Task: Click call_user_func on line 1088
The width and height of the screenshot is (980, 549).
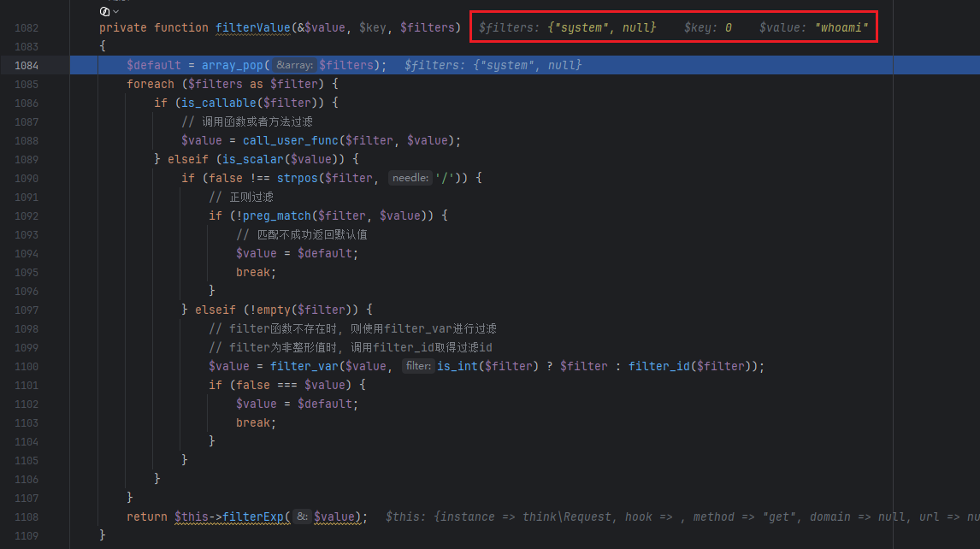Action: 291,141
